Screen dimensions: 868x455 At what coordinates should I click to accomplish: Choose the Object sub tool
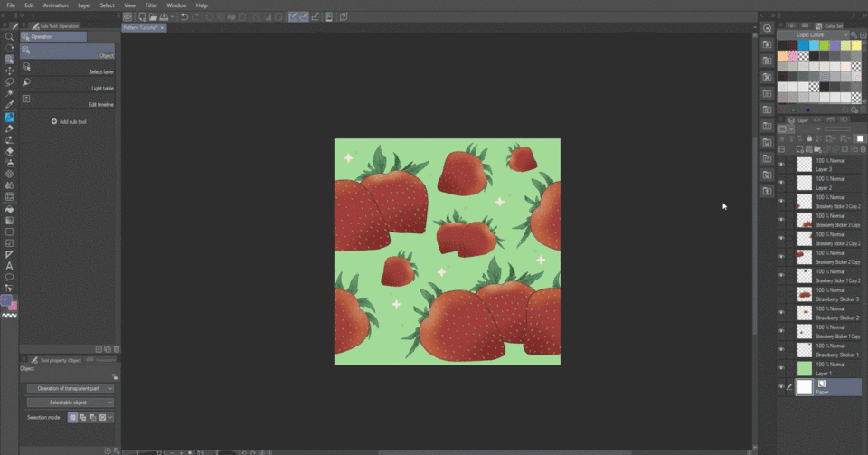[x=68, y=51]
